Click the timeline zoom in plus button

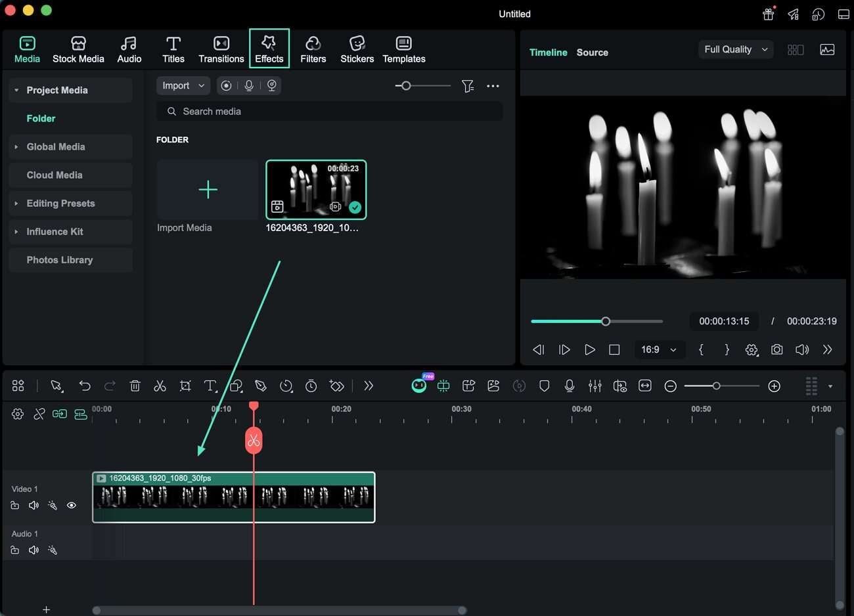coord(775,386)
